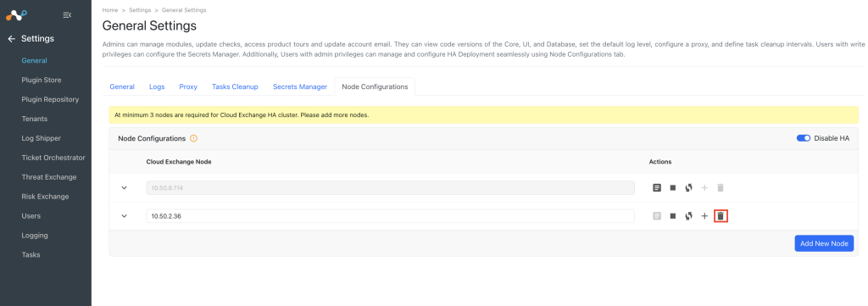Collapse the sidebar menu icon
868x306 pixels.
click(67, 15)
